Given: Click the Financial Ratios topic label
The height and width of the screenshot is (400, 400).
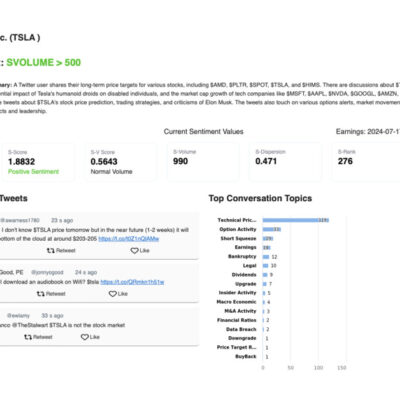Looking at the screenshot, I should pos(237,320).
